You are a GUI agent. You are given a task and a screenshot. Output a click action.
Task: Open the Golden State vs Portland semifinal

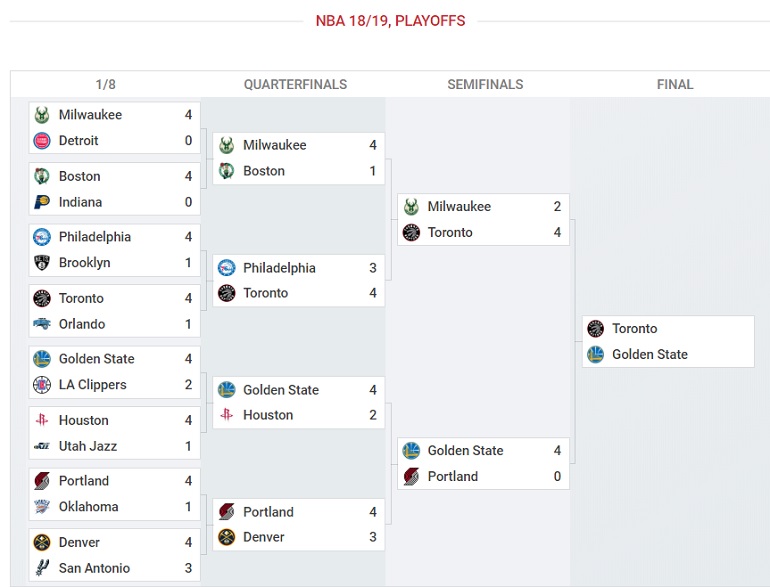(x=483, y=463)
